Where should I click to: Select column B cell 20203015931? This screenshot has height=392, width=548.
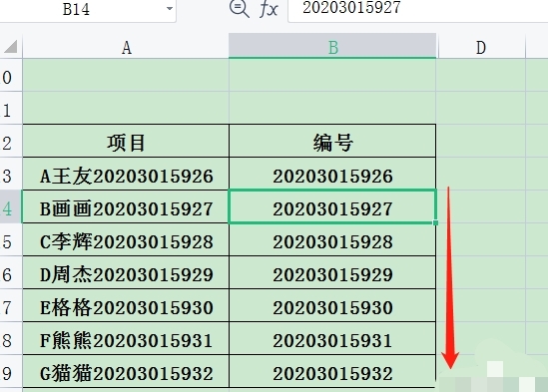[332, 339]
